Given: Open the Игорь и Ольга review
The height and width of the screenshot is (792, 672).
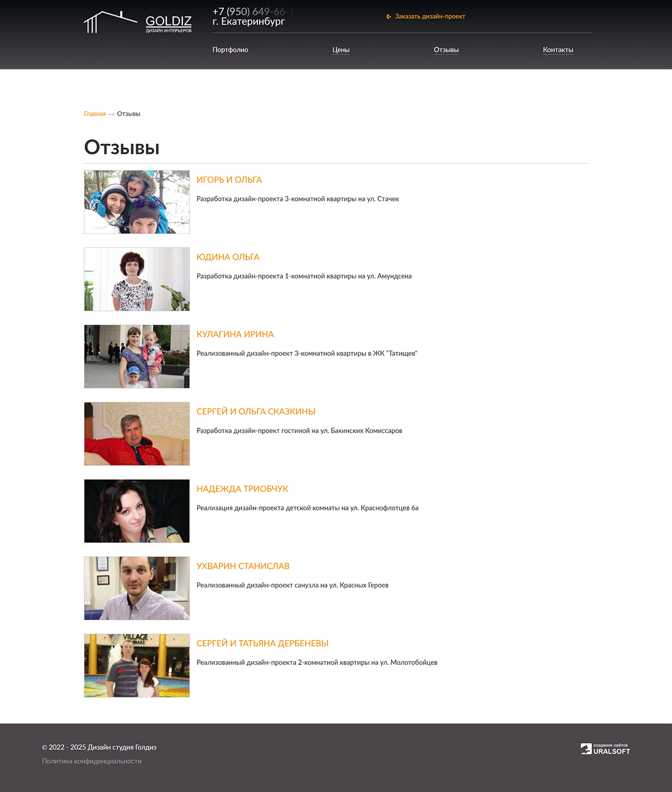Looking at the screenshot, I should pos(229,180).
